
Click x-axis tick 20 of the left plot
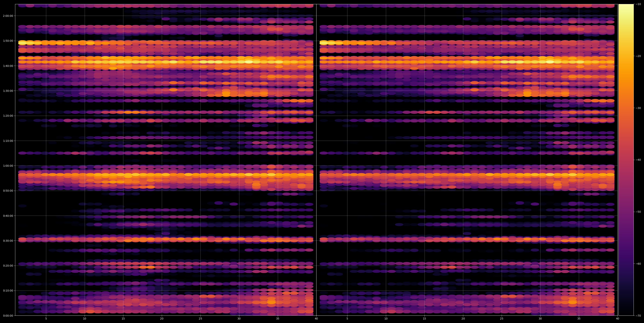pos(162,319)
